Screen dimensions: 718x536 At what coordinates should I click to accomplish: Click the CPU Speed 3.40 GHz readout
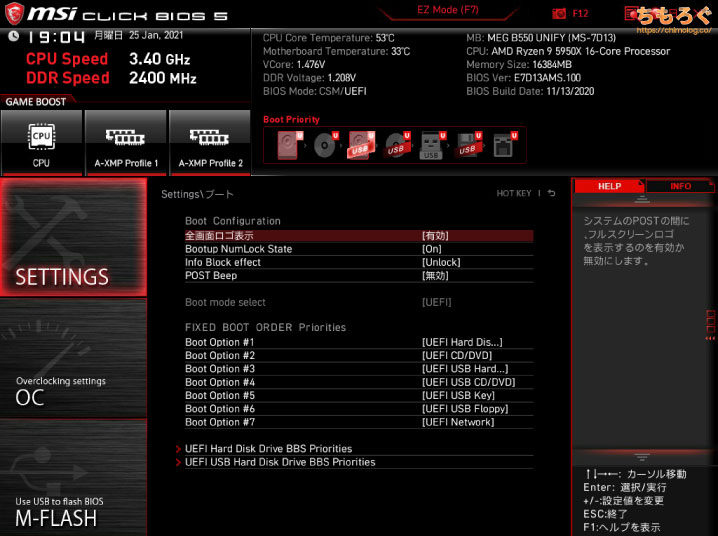click(108, 59)
